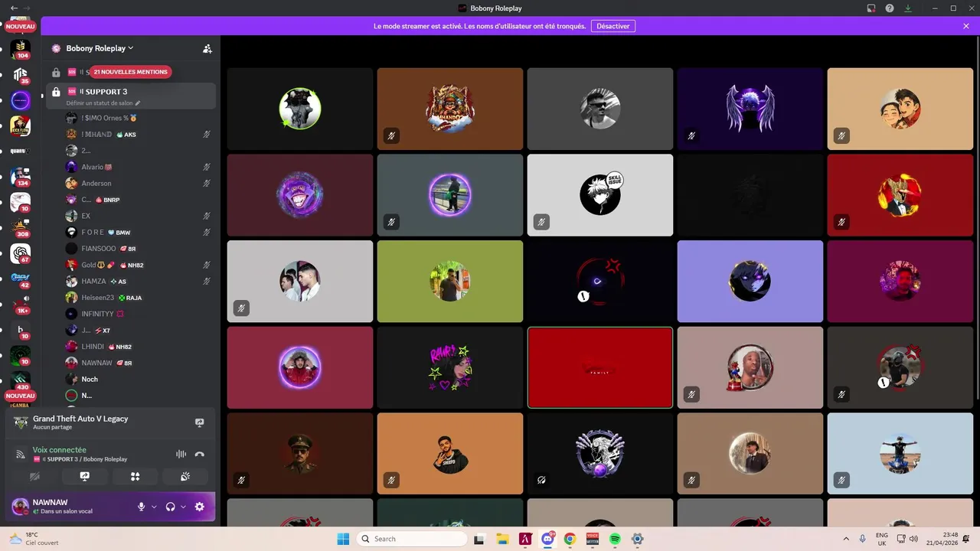This screenshot has height=551, width=980.
Task: Expand the Bobony Roleplay server menu
Action: pos(100,48)
